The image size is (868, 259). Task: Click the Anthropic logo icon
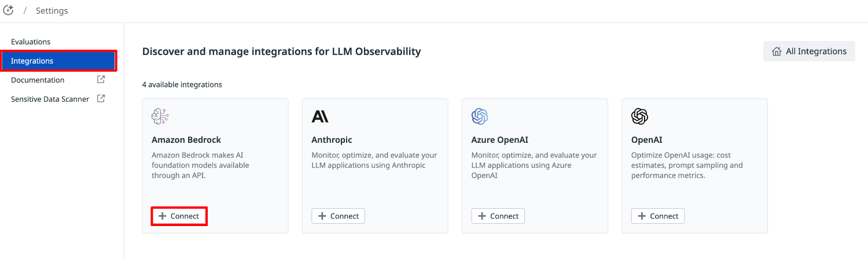[x=320, y=117]
